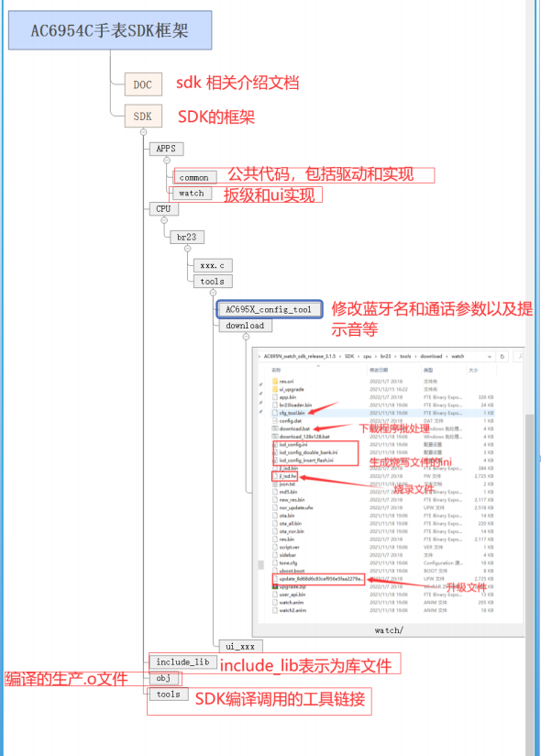Click the update_8d68d6c83... file in the list
The width and height of the screenshot is (541, 756).
pyautogui.click(x=321, y=579)
